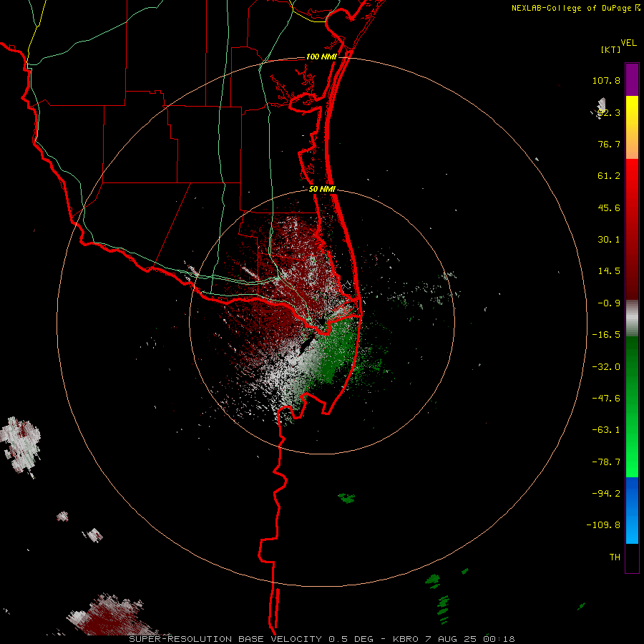
Task: Click the -16.5 legend value
Action: 606,335
